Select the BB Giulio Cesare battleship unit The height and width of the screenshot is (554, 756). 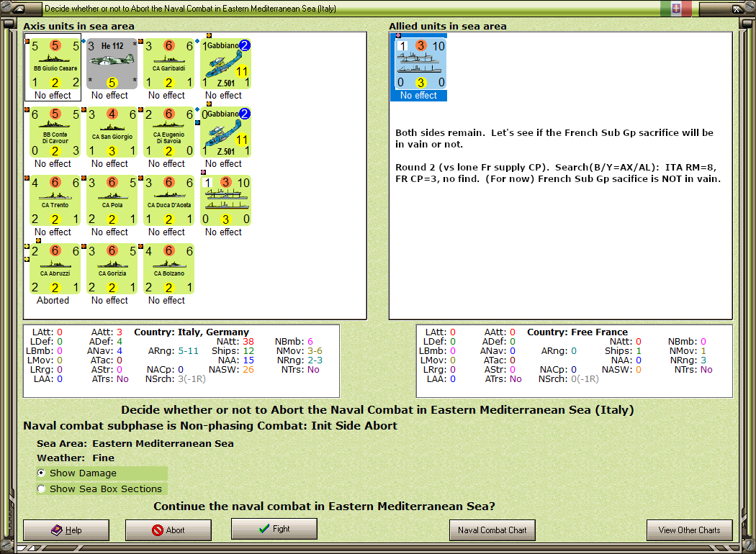click(x=55, y=64)
